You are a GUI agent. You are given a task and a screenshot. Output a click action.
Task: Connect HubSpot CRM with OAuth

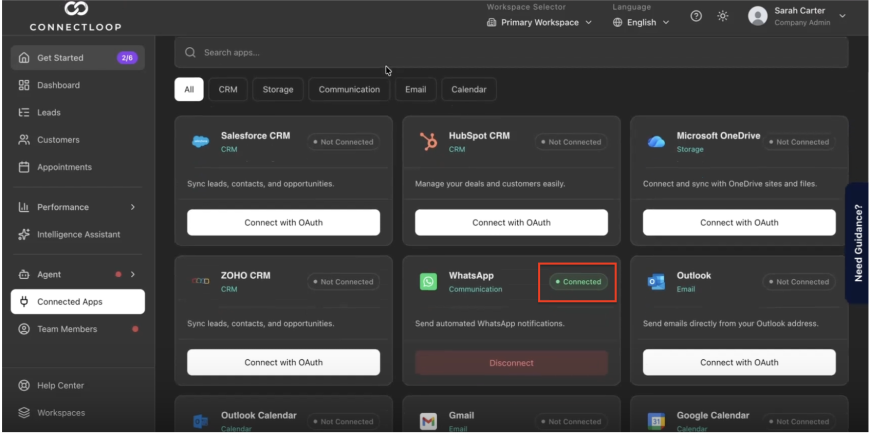[x=512, y=222]
